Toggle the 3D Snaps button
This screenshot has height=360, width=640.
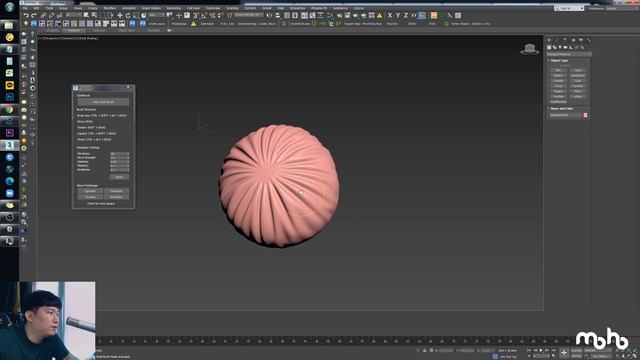tap(195, 16)
